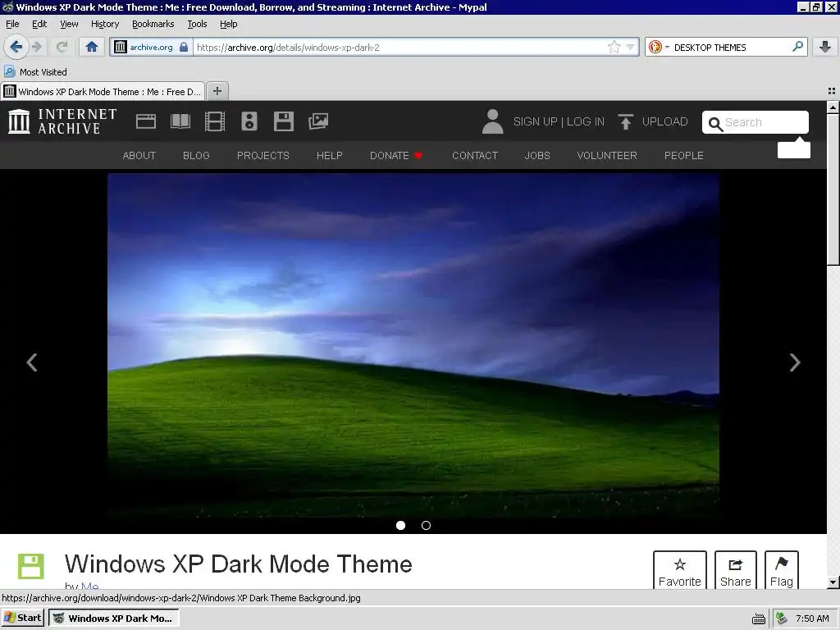Click the DONATE link
Screen dimensions: 840x630
(396, 155)
